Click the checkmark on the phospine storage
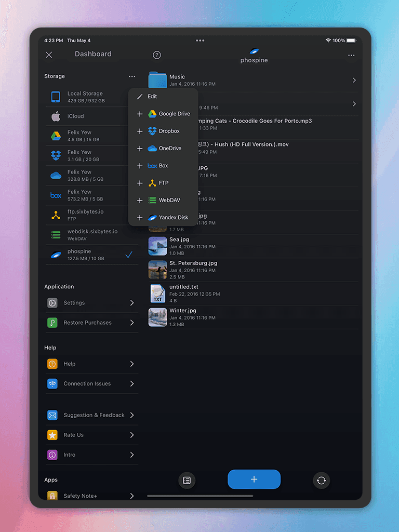 129,255
